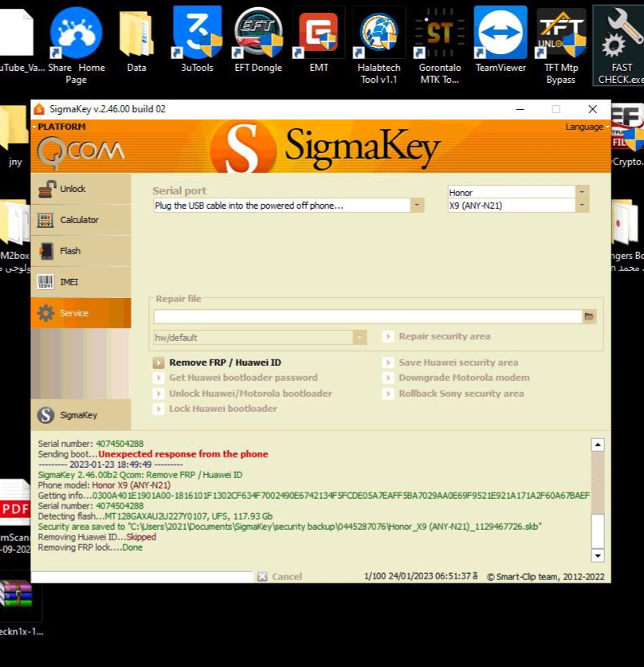
Task: Expand the Honor brand dropdown
Action: coord(582,192)
